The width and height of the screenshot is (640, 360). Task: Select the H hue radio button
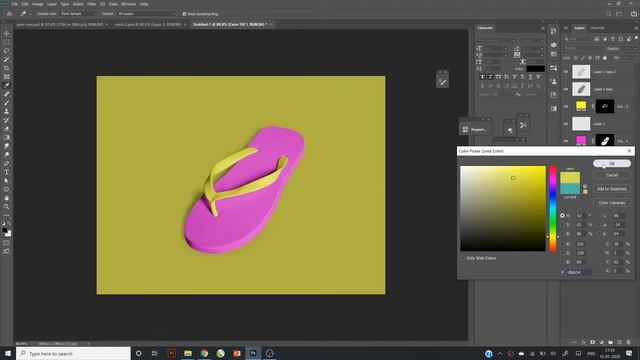(x=562, y=216)
